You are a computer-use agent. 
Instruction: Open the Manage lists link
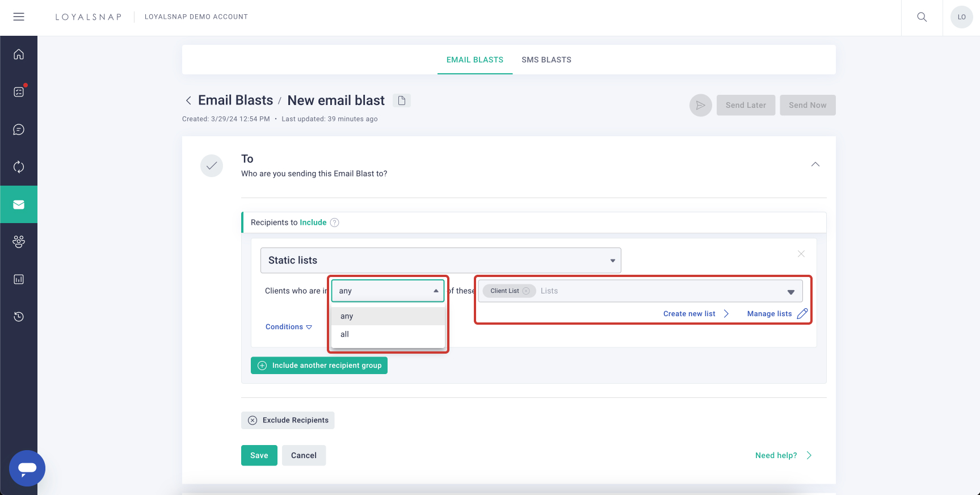[769, 314]
